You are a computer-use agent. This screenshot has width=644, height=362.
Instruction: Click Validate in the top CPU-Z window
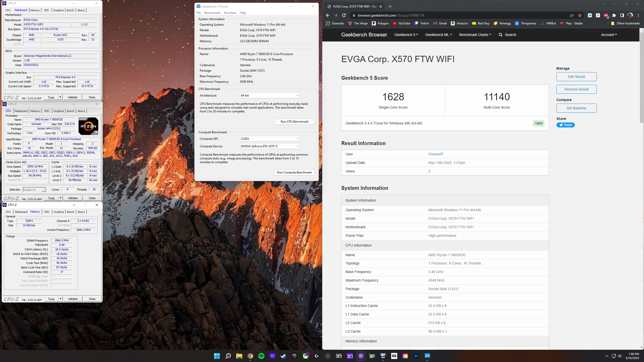click(72, 97)
